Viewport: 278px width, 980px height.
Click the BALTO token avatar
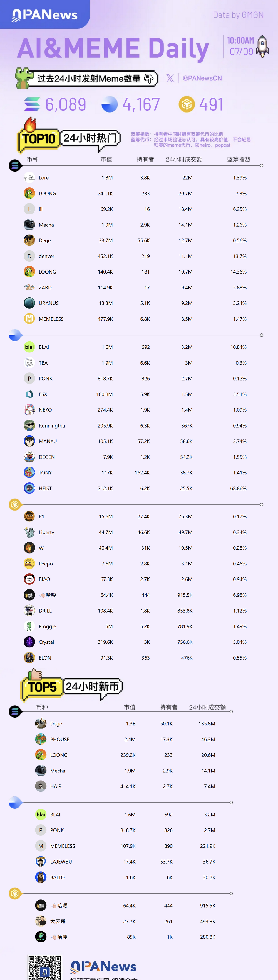pyautogui.click(x=41, y=877)
